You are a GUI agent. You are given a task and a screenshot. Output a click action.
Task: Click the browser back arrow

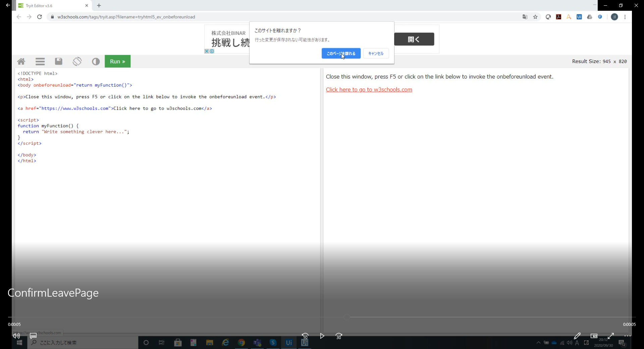(x=19, y=17)
